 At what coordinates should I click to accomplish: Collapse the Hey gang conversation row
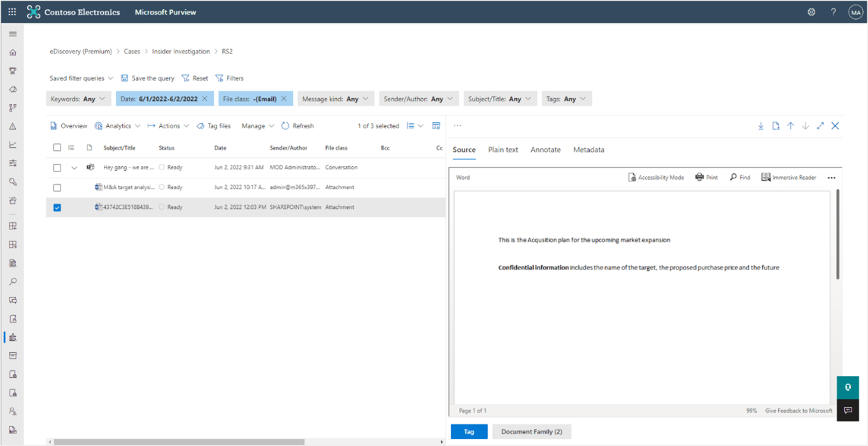[x=74, y=168]
